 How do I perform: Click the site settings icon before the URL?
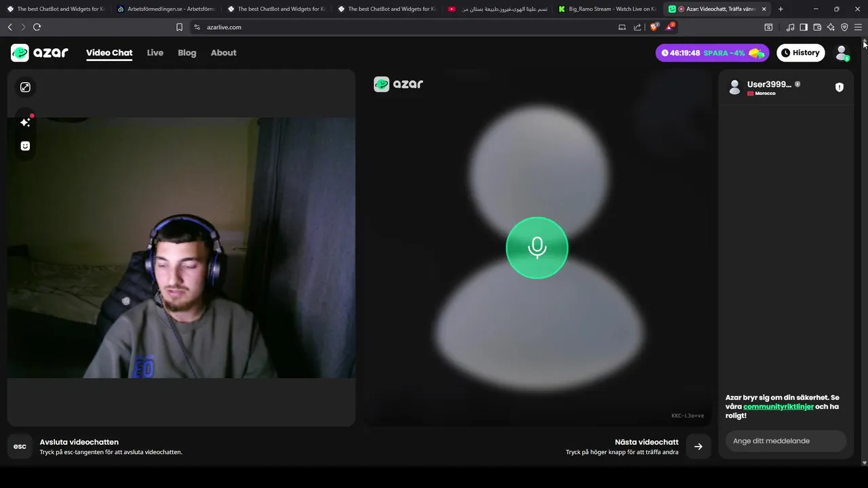(x=197, y=27)
